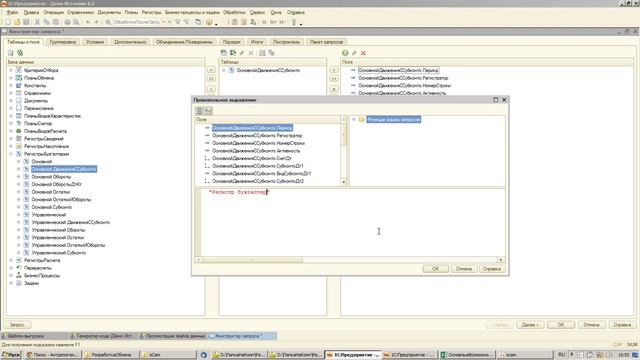Click the Redo arrow icon
Viewport: 640px width, 360px height.
[96, 22]
